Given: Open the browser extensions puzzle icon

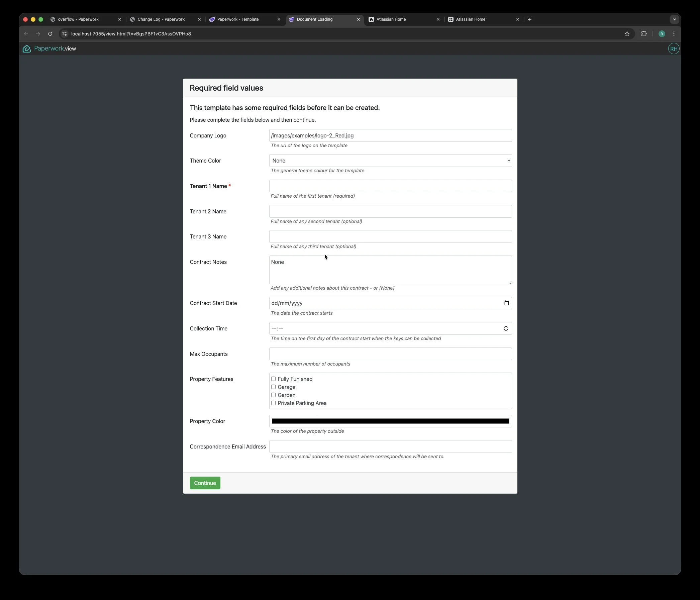Looking at the screenshot, I should click(x=644, y=34).
